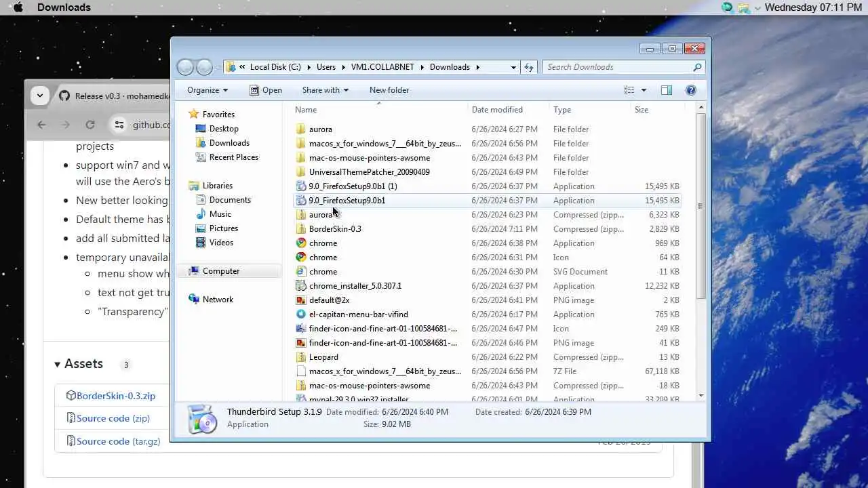Expand address bar history dropdown arrow

coord(513,67)
